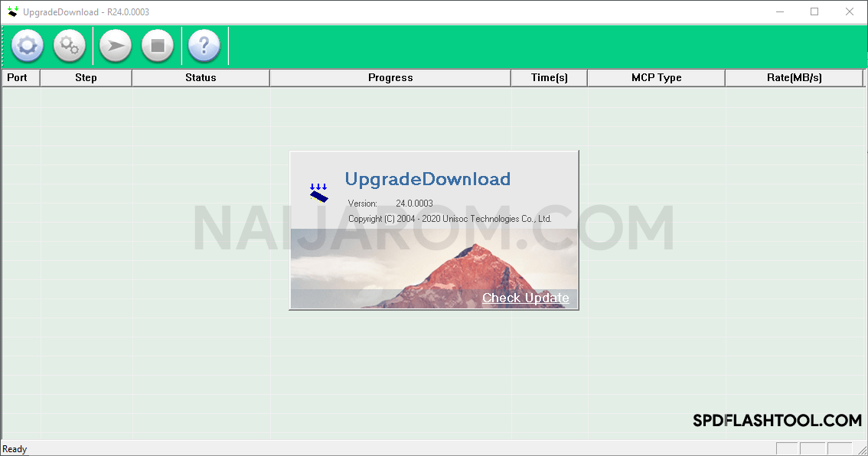Click the MCP Type column header
868x456 pixels.
click(x=656, y=78)
